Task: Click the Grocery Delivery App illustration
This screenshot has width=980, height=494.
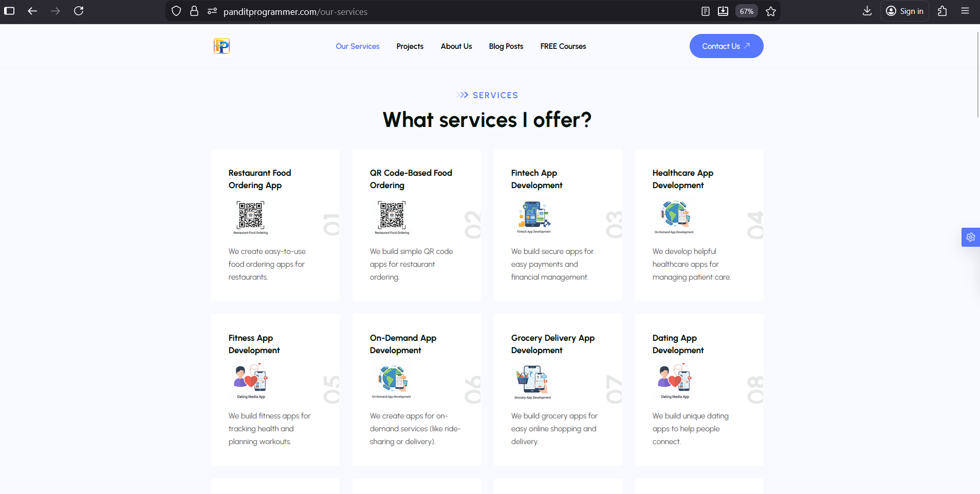Action: coord(532,381)
